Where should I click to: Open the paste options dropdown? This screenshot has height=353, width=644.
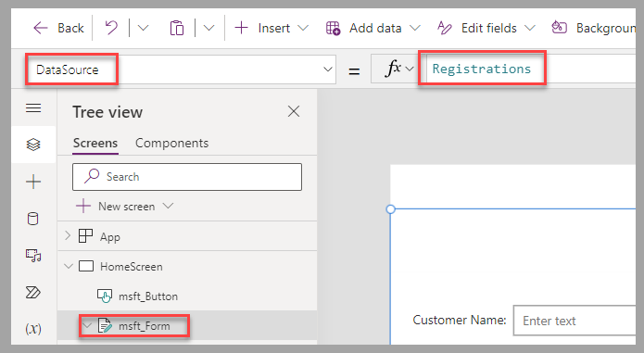click(x=208, y=28)
